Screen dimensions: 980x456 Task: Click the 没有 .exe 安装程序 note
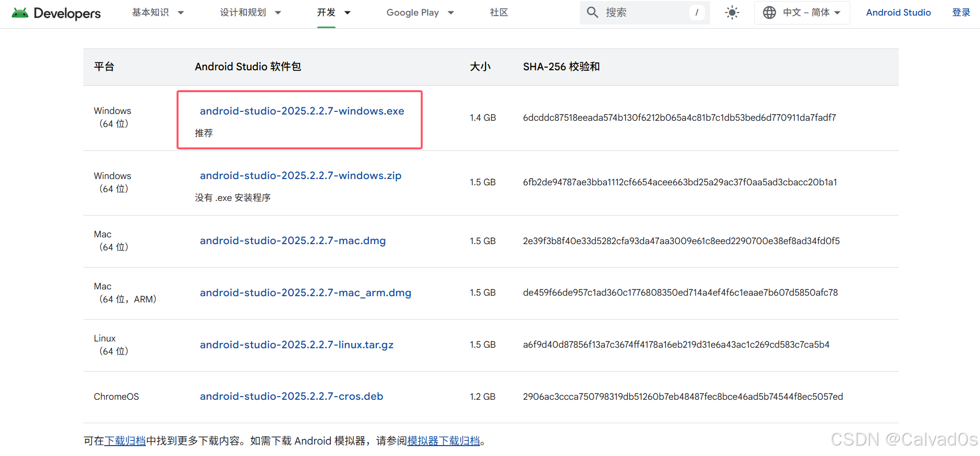(233, 198)
